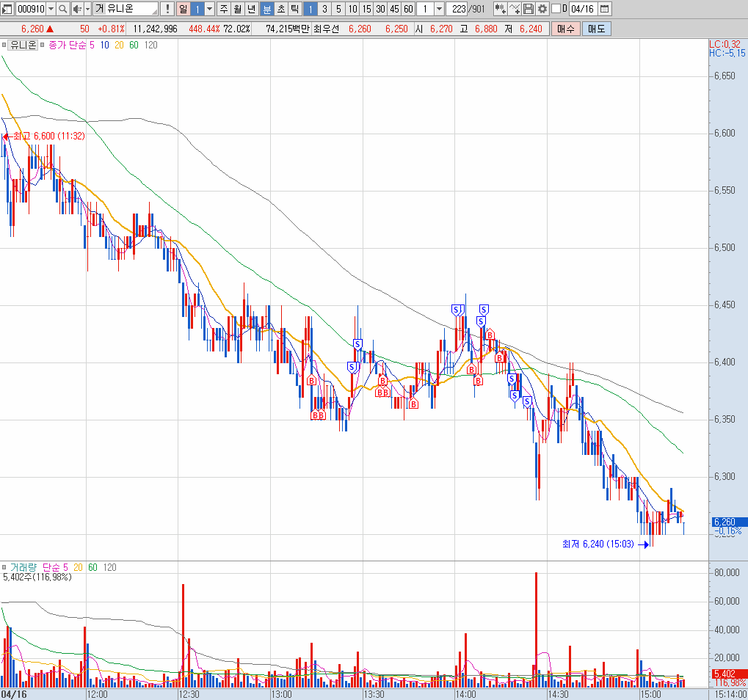The width and height of the screenshot is (748, 700).
Task: Click the stock search magnifier icon
Action: pos(63,9)
